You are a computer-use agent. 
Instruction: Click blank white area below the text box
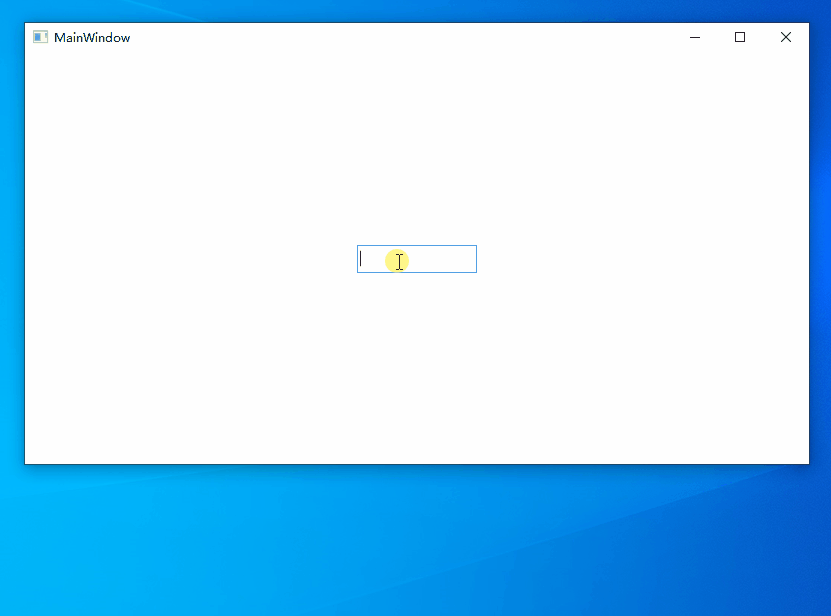click(417, 370)
